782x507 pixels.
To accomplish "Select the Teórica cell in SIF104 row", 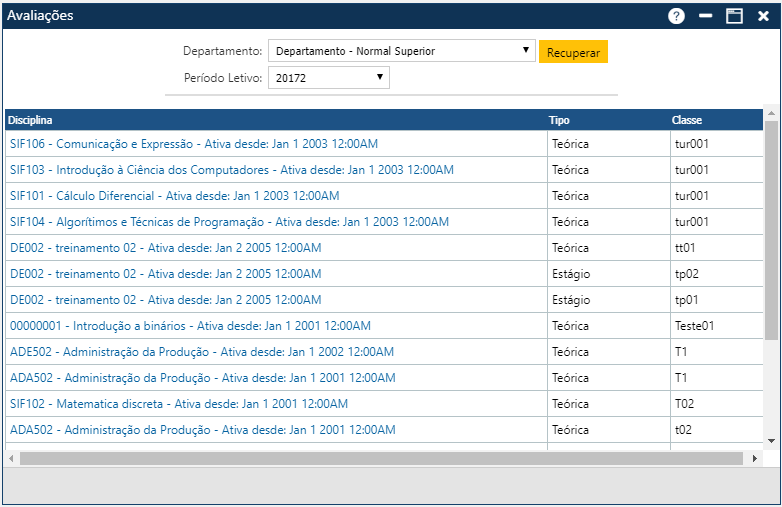I will 608,221.
